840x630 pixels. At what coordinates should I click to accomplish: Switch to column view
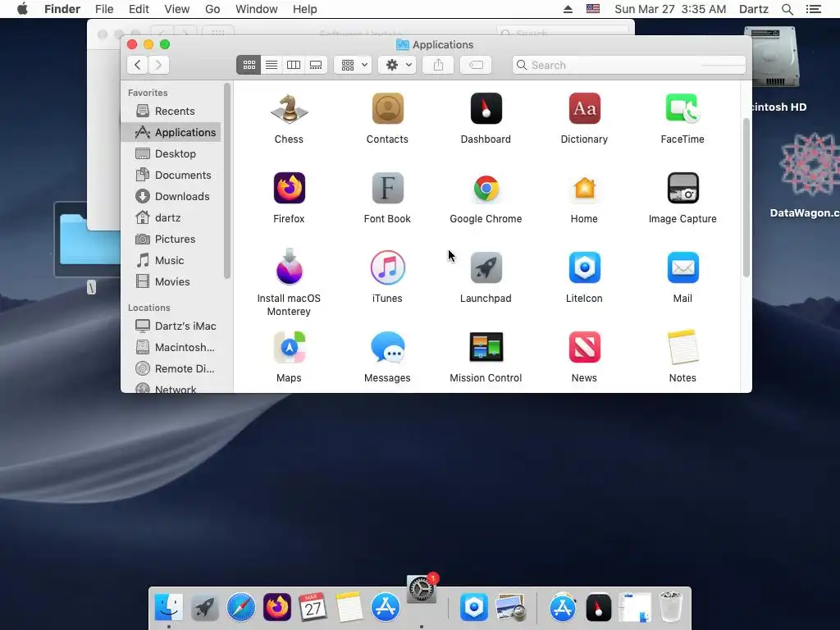coord(294,65)
